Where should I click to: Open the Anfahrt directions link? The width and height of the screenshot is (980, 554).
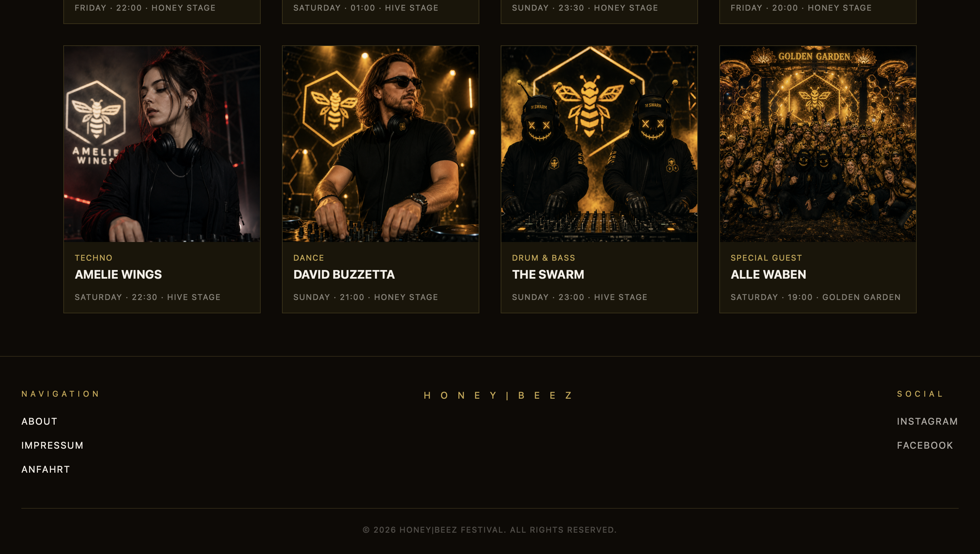coord(46,469)
